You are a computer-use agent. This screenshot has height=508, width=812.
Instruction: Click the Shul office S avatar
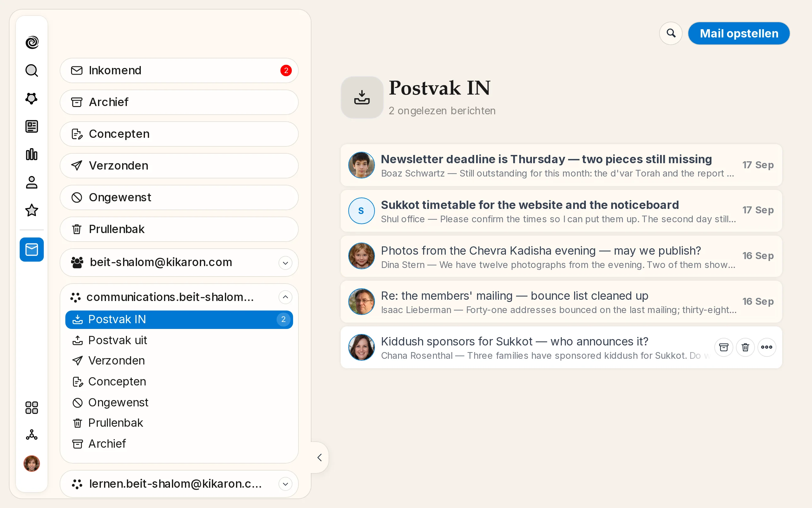click(361, 211)
